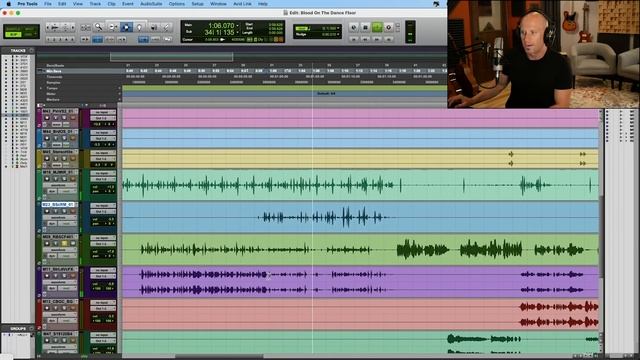Open the File menu
Image resolution: width=640 pixels, height=360 pixels.
point(48,4)
